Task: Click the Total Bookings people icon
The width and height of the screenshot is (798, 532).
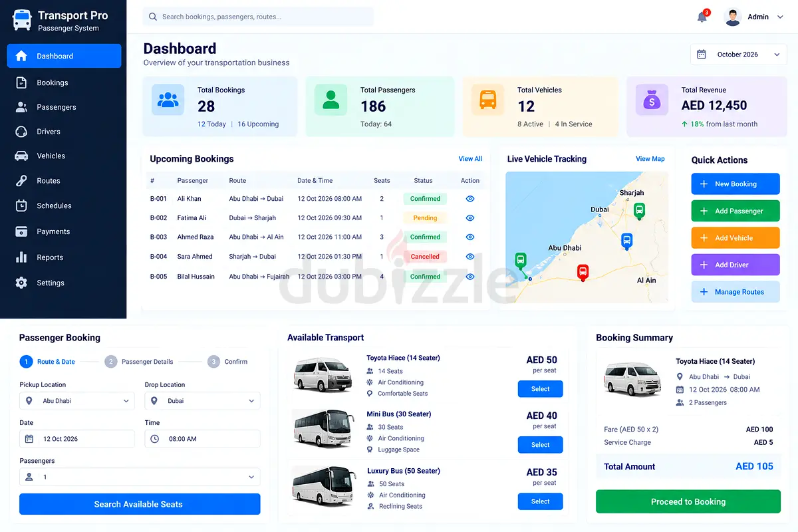Action: (x=168, y=100)
